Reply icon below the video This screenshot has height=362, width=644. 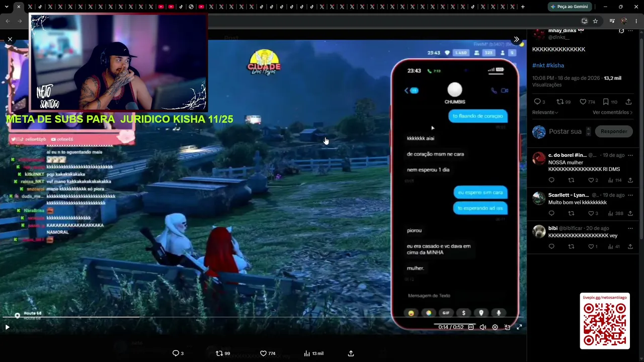176,353
